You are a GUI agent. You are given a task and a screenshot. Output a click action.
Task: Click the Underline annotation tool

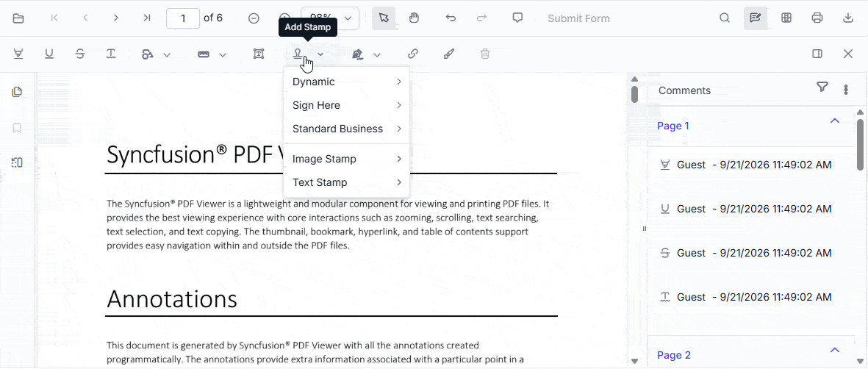click(49, 54)
